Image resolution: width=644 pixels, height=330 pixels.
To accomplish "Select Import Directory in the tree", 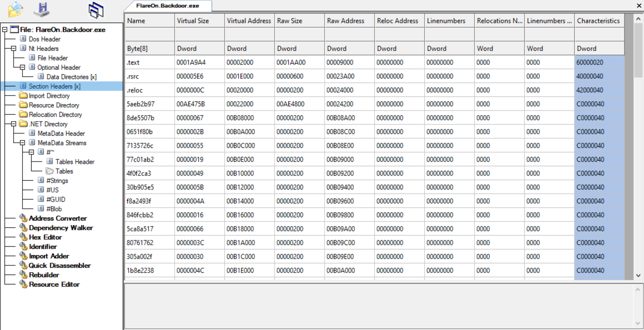I will tap(49, 96).
